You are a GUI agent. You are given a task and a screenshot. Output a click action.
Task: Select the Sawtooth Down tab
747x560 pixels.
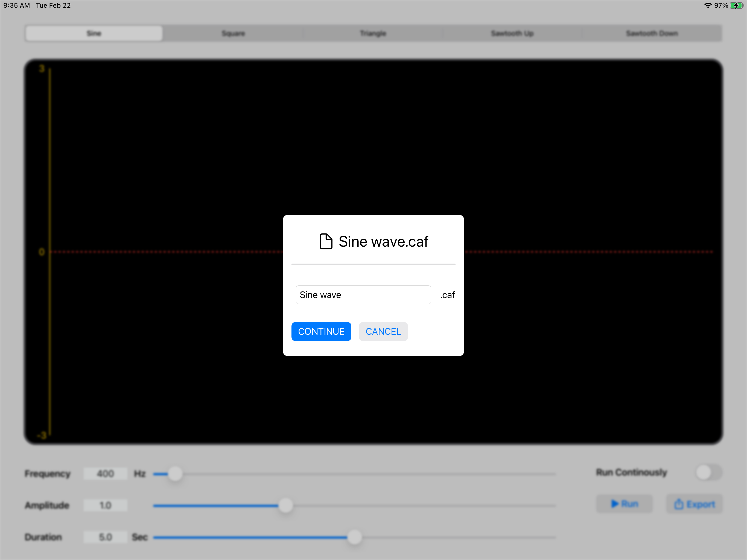pyautogui.click(x=652, y=33)
